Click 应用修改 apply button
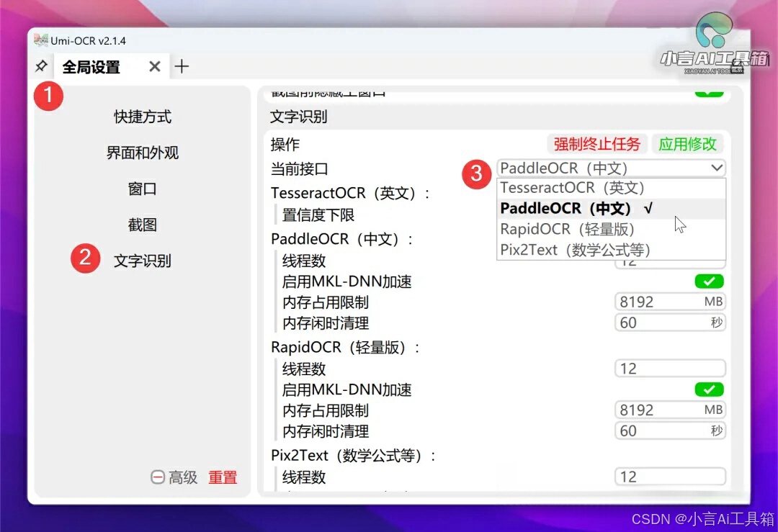This screenshot has width=778, height=532. [x=687, y=144]
